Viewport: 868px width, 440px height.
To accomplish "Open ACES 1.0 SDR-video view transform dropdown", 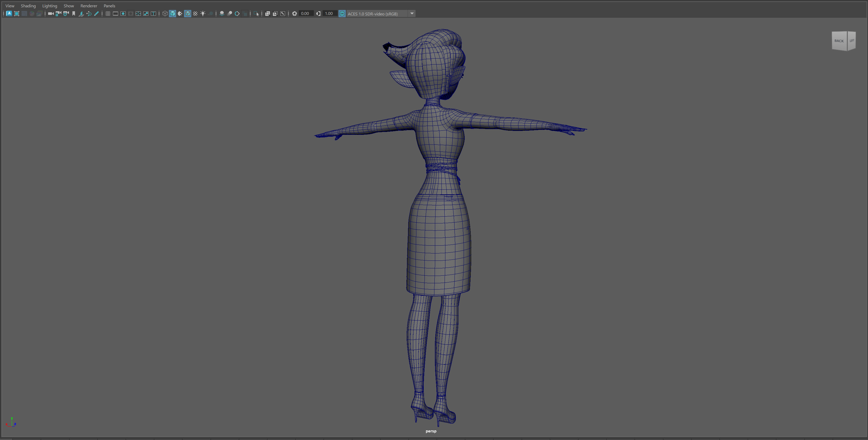I will (x=381, y=14).
